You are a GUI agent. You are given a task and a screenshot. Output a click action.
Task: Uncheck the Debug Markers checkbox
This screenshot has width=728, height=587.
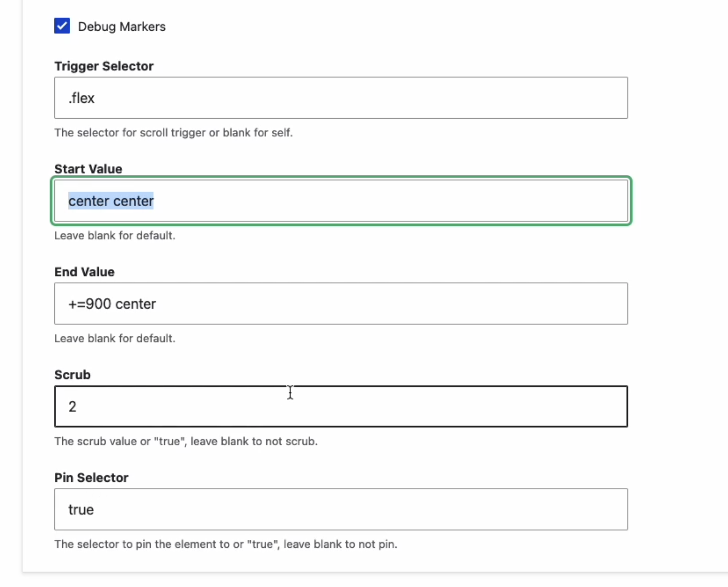click(62, 26)
